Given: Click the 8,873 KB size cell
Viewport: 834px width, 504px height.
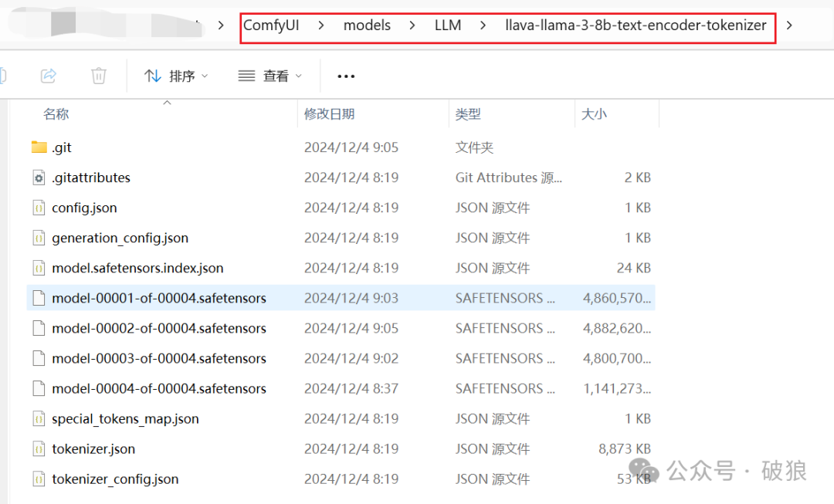Looking at the screenshot, I should [625, 448].
